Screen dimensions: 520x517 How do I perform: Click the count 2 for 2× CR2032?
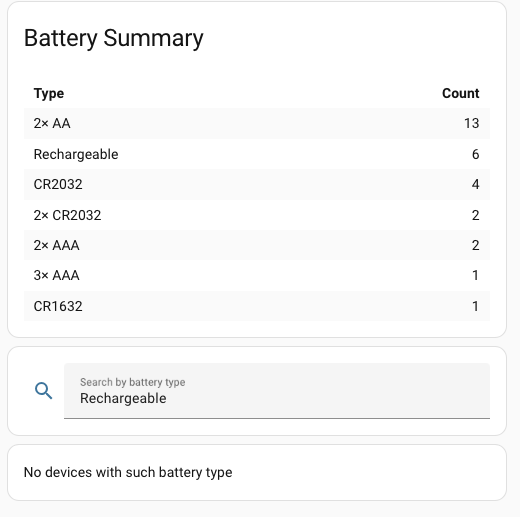point(476,215)
